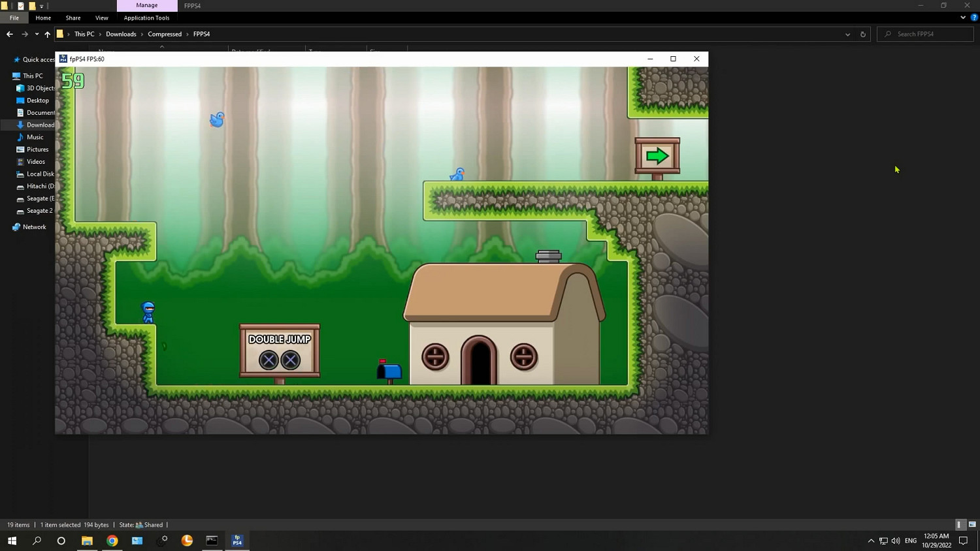Switch to large thumbnails view in status bar

972,525
